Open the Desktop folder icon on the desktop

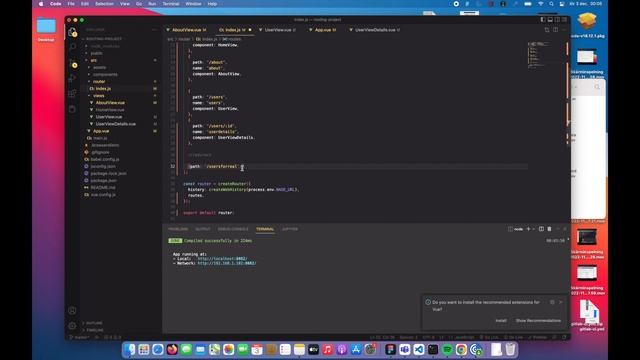tap(46, 29)
